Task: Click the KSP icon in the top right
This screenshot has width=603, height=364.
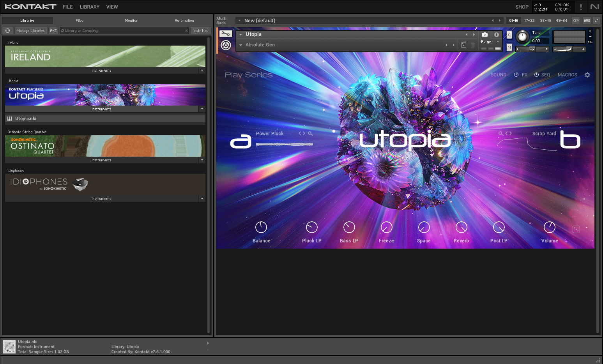Action: pos(576,20)
